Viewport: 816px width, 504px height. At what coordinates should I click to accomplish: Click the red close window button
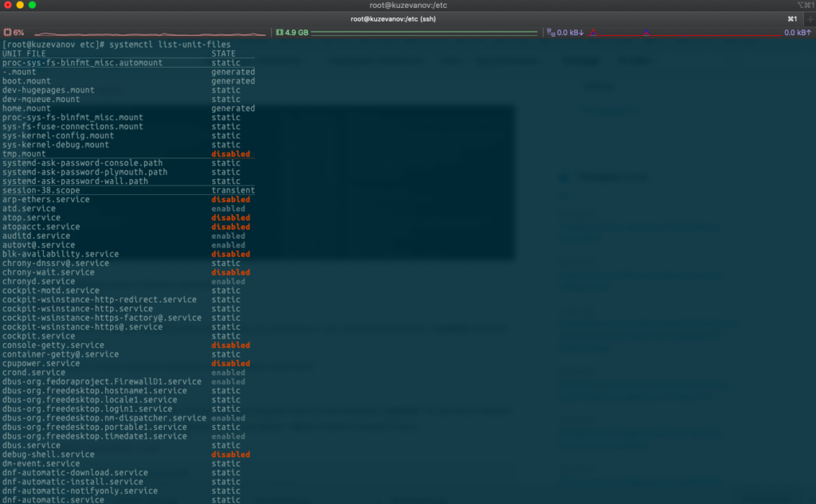[x=8, y=6]
